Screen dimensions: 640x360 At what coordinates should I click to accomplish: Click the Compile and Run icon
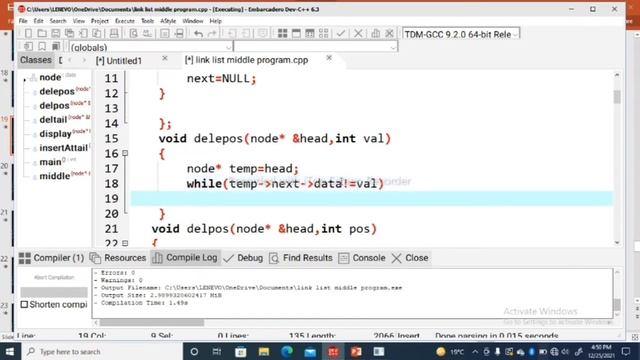[x=310, y=34]
